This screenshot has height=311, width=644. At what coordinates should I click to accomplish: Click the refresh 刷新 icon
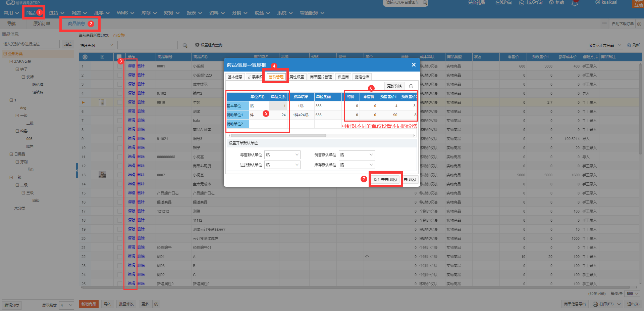[629, 45]
